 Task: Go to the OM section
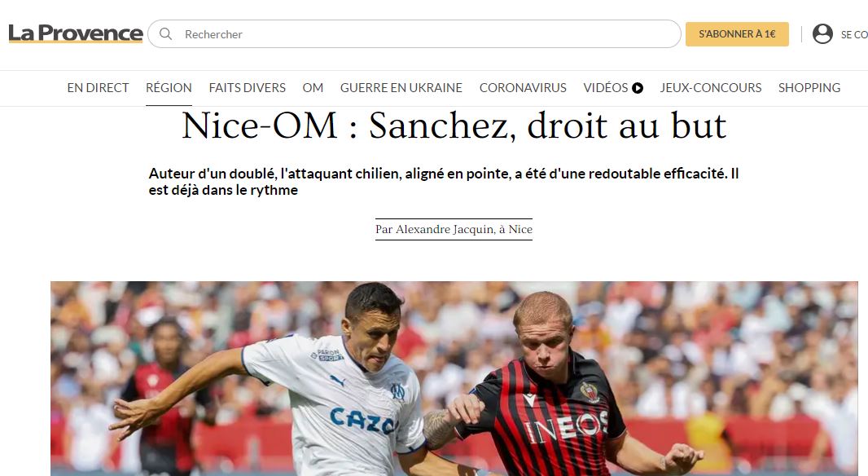(313, 87)
